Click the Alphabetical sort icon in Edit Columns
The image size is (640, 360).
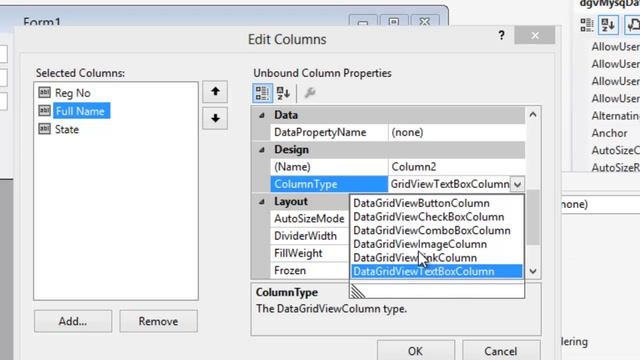(283, 93)
